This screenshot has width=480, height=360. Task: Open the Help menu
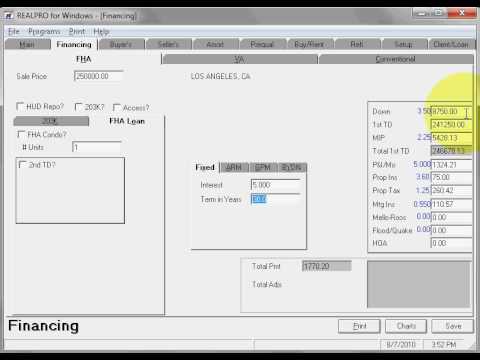(101, 32)
